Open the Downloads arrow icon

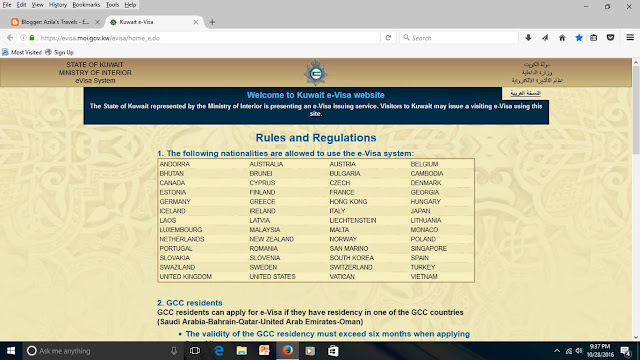[x=528, y=38]
